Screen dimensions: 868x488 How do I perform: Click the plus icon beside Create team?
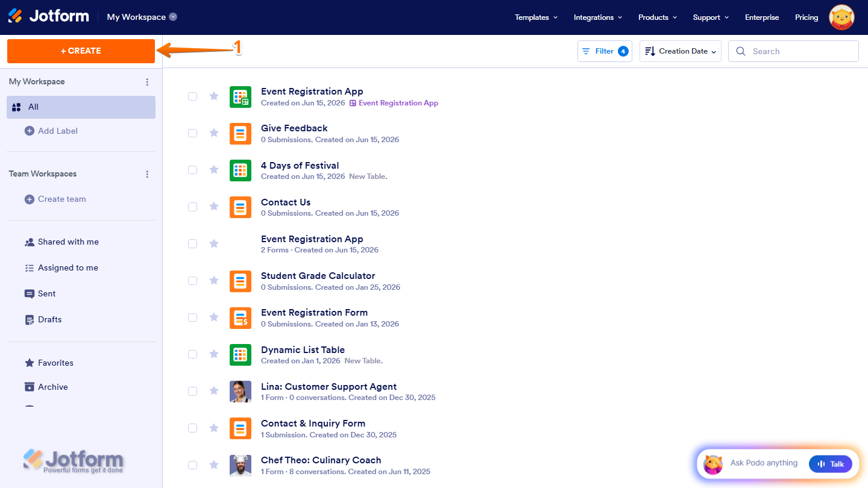pos(30,199)
